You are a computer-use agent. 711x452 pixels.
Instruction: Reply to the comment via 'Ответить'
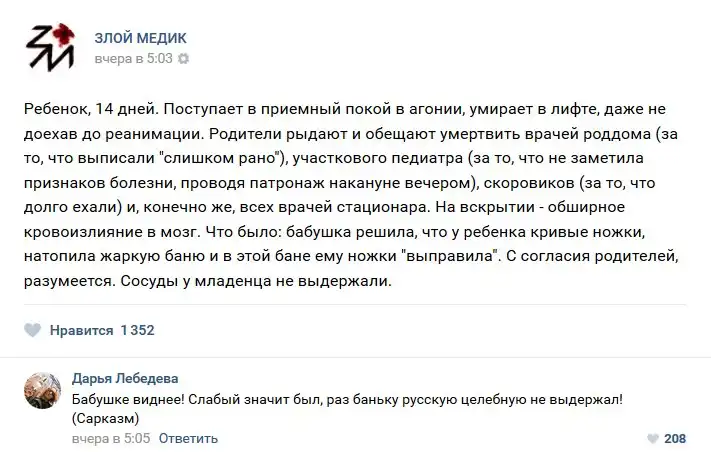(x=188, y=438)
